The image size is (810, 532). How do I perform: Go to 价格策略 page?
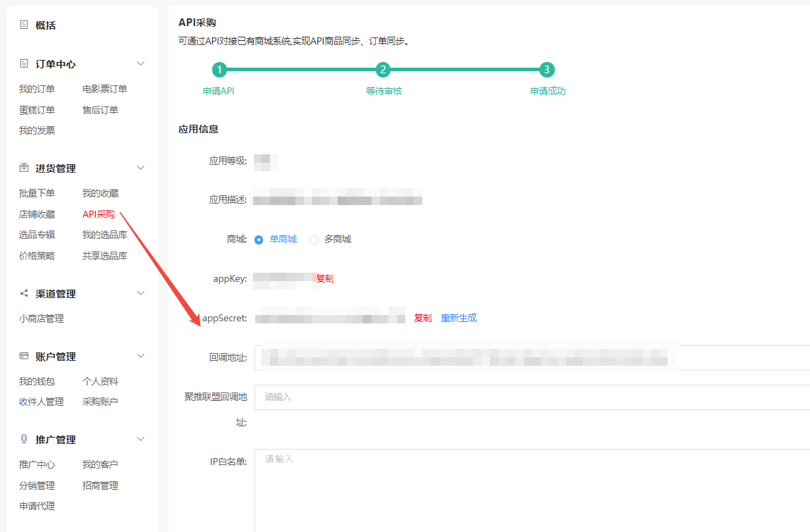point(37,256)
